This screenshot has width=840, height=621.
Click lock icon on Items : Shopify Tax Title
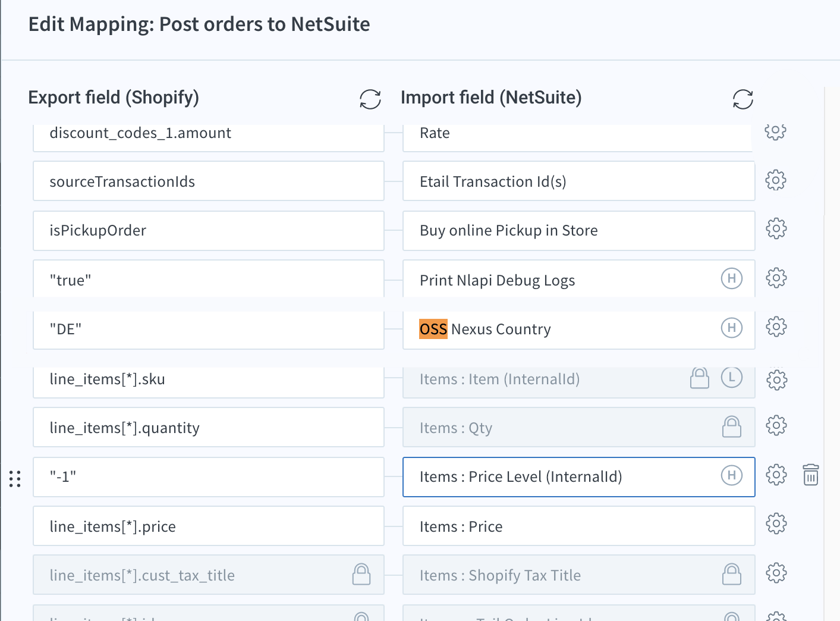tap(732, 574)
